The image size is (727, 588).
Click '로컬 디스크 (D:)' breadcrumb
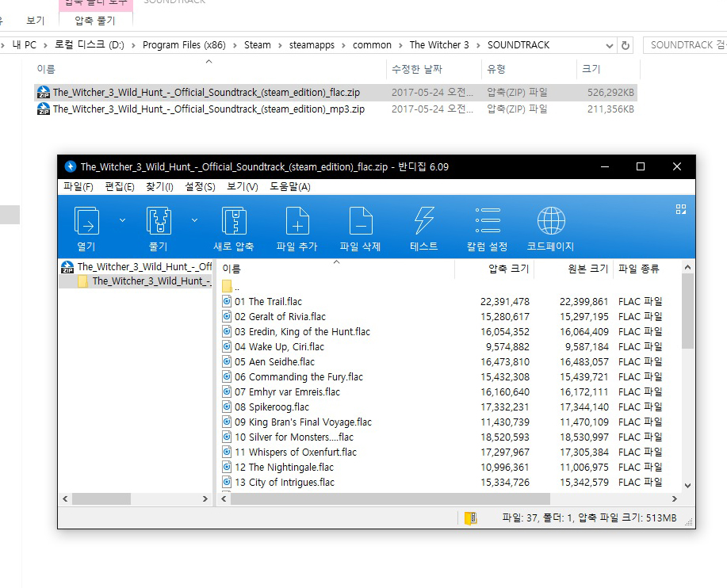[90, 45]
